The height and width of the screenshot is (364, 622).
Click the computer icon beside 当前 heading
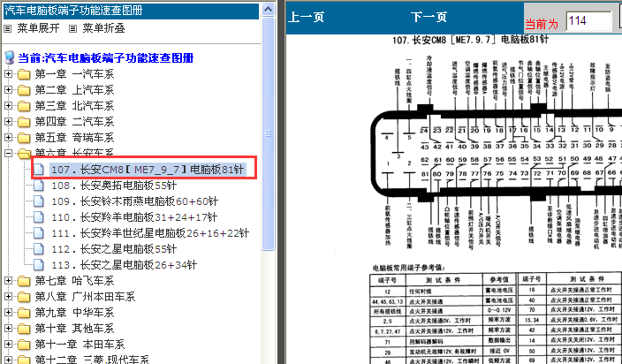[x=10, y=58]
